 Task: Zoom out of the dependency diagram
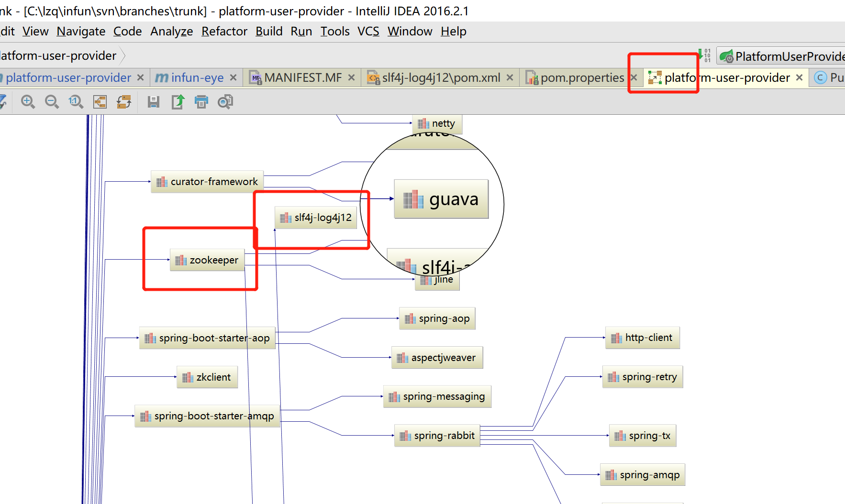tap(52, 101)
